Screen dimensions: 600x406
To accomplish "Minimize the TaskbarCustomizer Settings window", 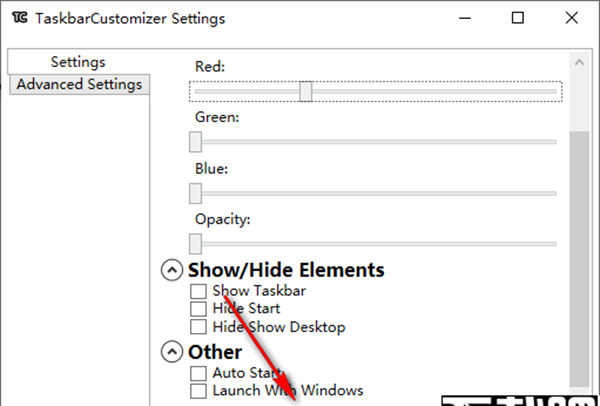I will [465, 18].
